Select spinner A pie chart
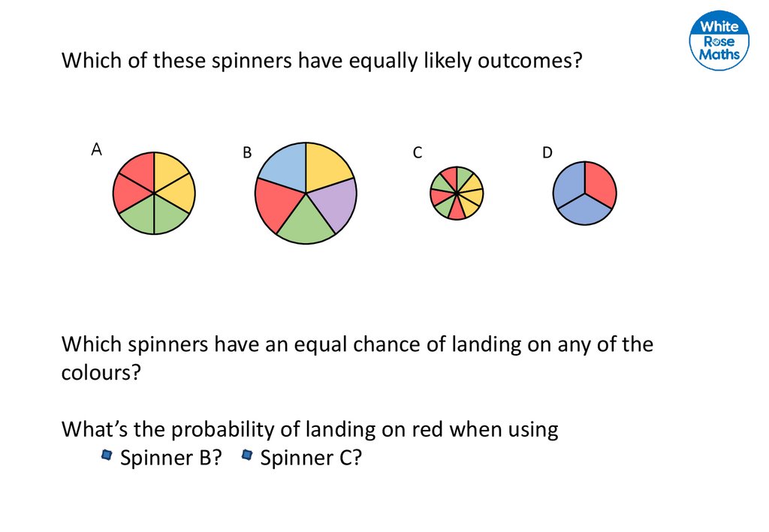The width and height of the screenshot is (769, 532). 154,193
